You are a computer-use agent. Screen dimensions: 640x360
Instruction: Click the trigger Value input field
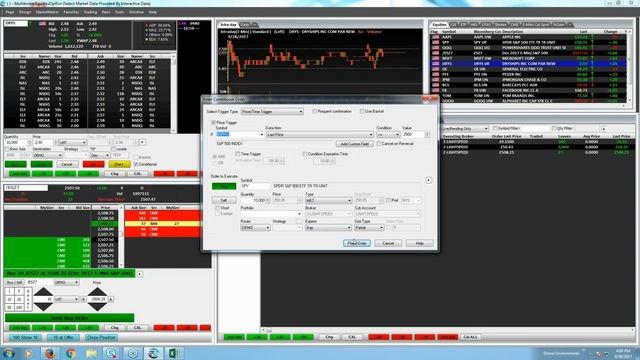(413, 134)
